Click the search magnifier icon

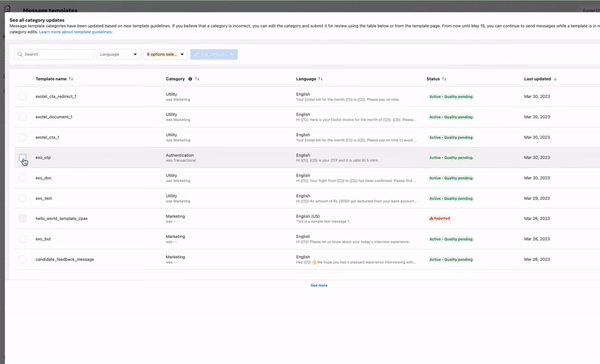[20, 54]
